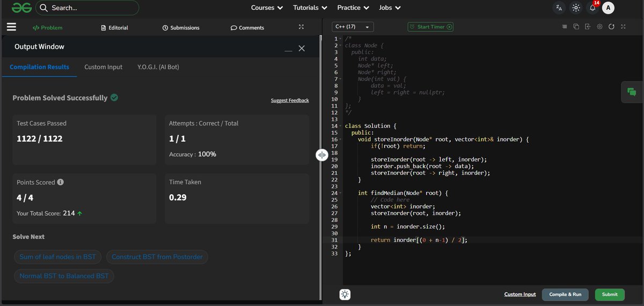Click the 'int n = inorder.size();' code line

point(408,227)
